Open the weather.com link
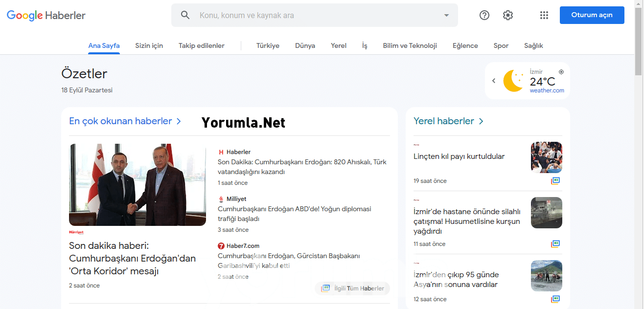644x309 pixels. [547, 90]
